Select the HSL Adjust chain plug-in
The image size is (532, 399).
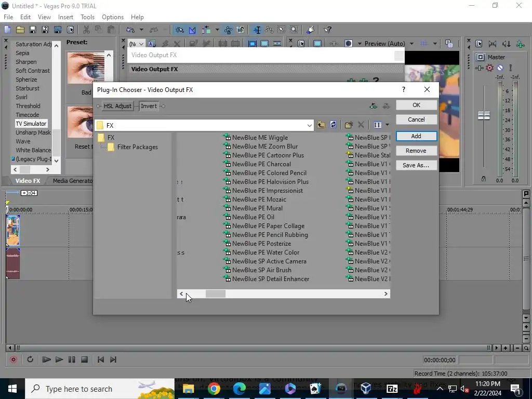tap(117, 106)
